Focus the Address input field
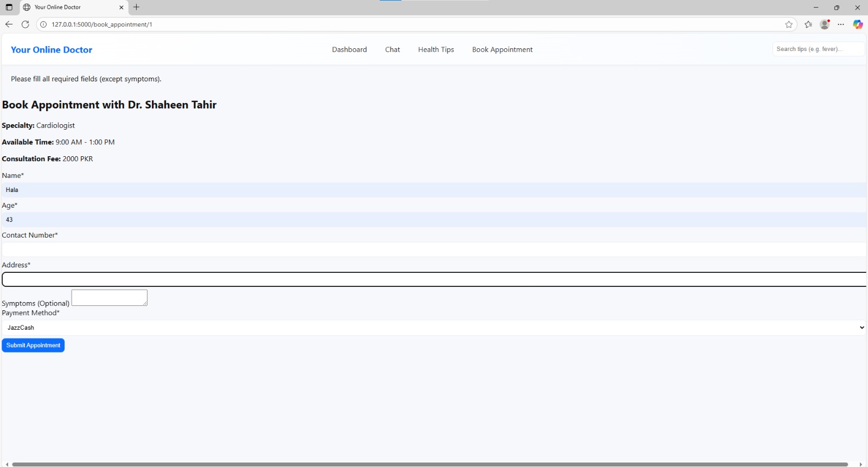This screenshot has height=467, width=868. [x=434, y=279]
